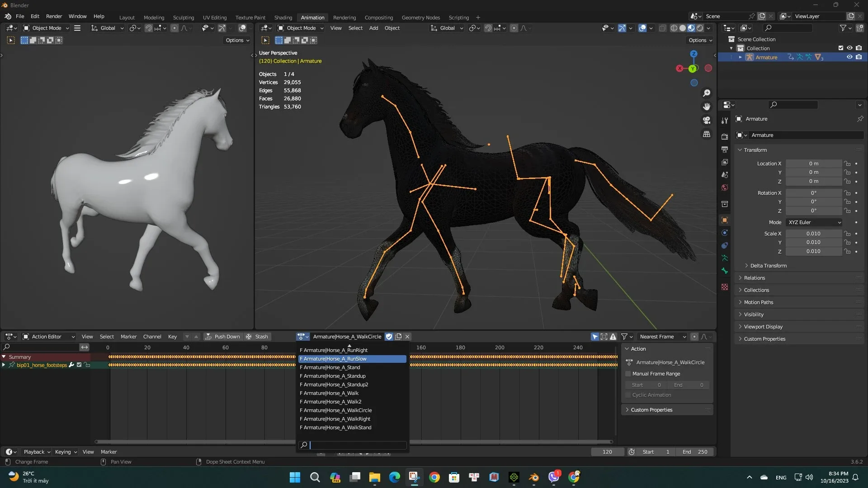The width and height of the screenshot is (868, 488).
Task: Select Armature|Horse_A_RunSlow action from list
Action: coord(352,359)
